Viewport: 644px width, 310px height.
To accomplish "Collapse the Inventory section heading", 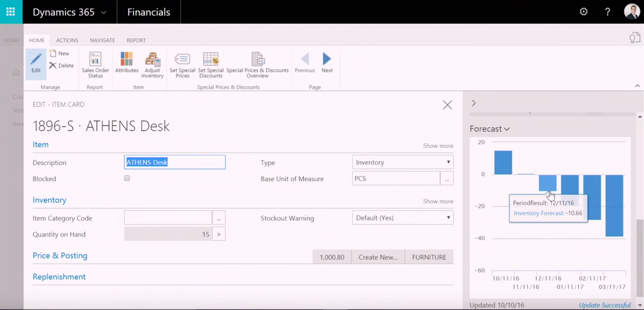I will tap(49, 200).
